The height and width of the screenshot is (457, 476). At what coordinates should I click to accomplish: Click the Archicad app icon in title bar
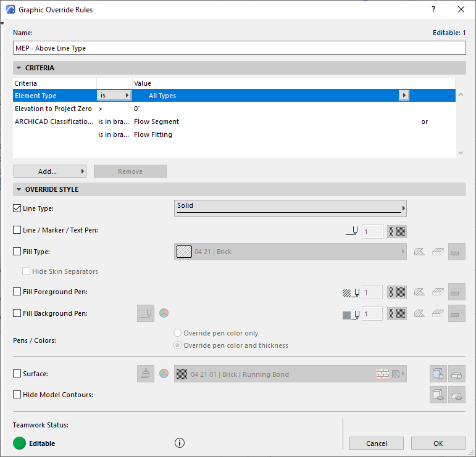tap(10, 9)
